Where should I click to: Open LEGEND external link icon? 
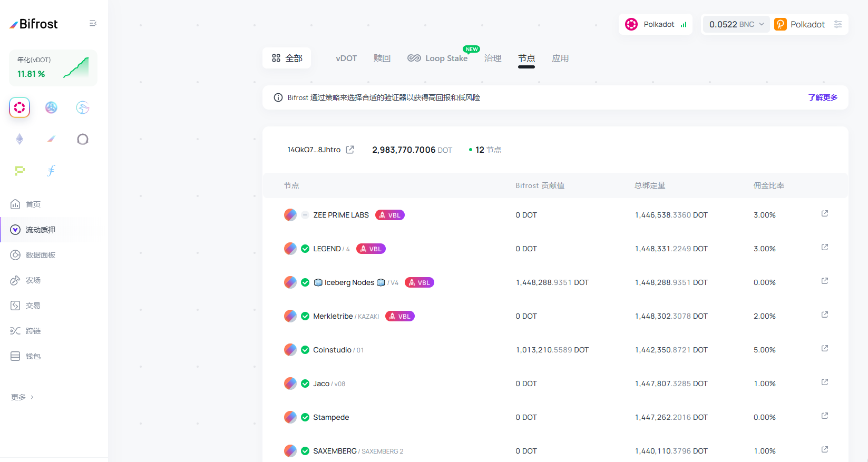point(825,247)
